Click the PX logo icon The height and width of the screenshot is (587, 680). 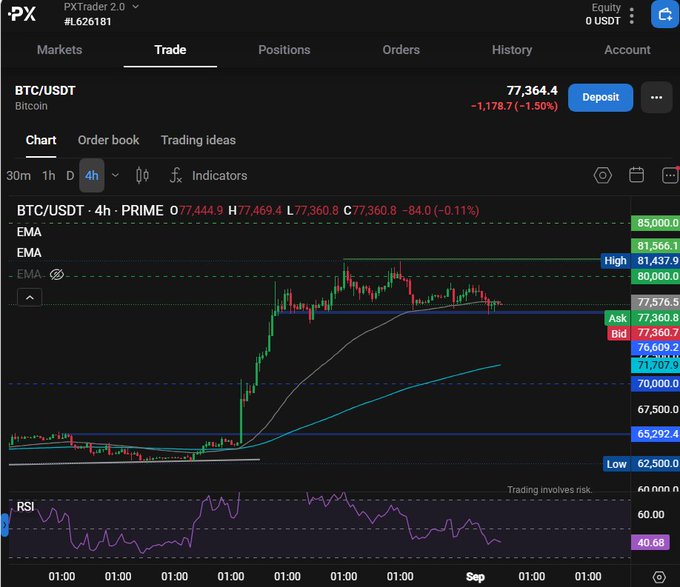coord(23,14)
